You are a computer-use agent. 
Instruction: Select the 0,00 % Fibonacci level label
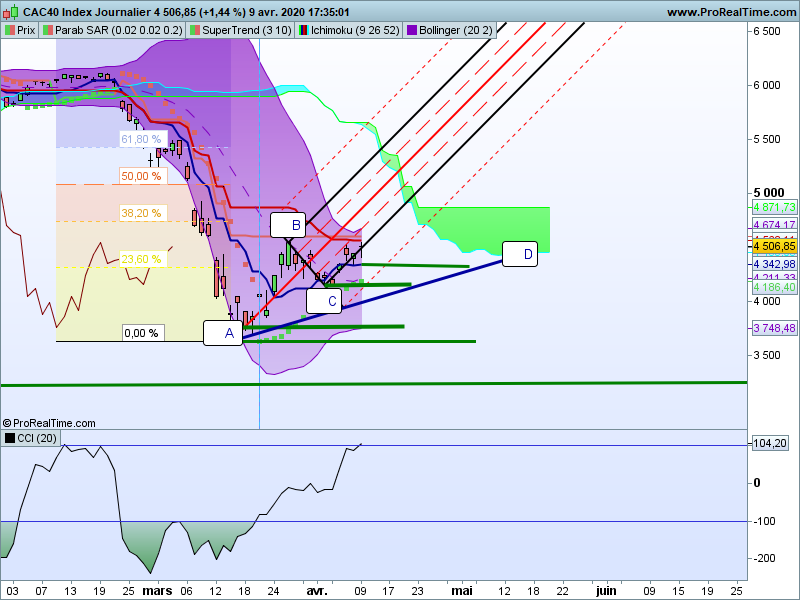(x=143, y=333)
